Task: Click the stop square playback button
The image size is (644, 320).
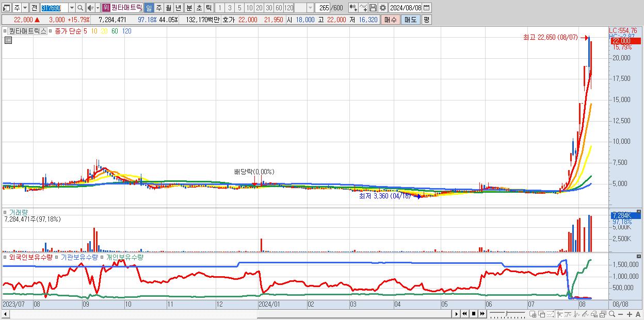Action: pos(474,314)
